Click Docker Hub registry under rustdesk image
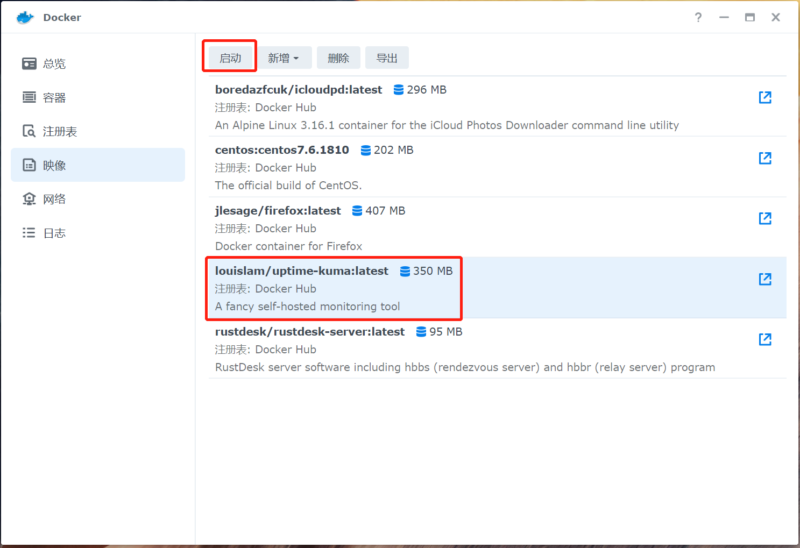This screenshot has height=548, width=800. (x=286, y=350)
